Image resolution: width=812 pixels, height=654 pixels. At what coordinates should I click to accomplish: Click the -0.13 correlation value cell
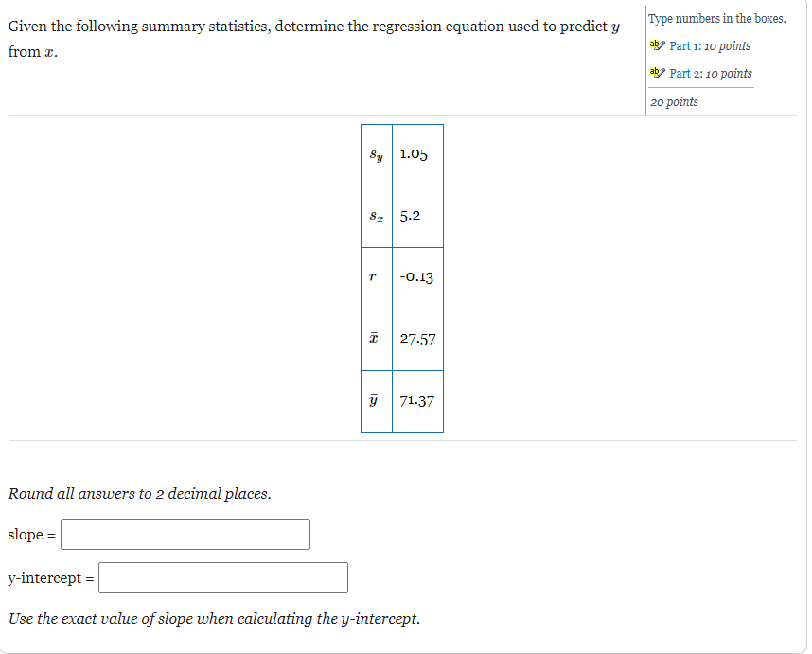pos(415,277)
